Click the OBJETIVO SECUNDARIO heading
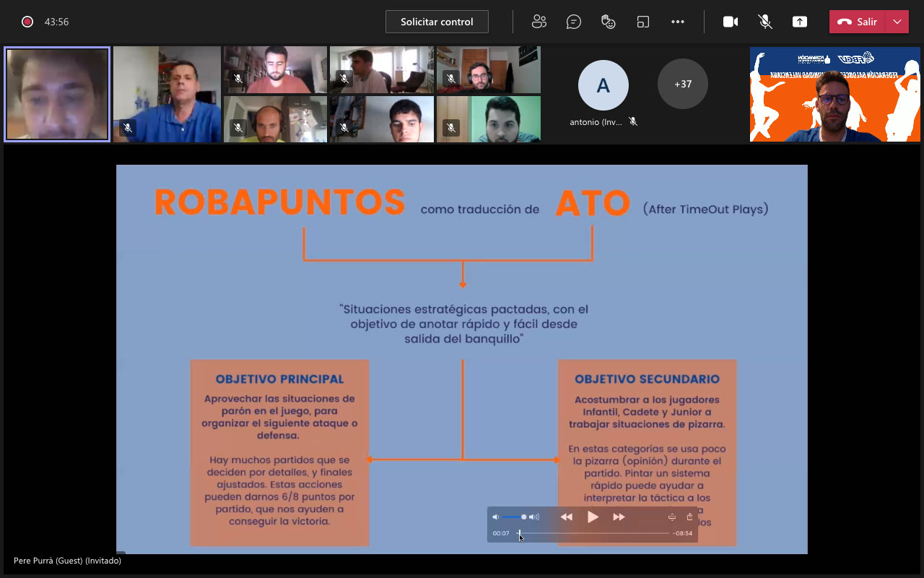 [647, 379]
